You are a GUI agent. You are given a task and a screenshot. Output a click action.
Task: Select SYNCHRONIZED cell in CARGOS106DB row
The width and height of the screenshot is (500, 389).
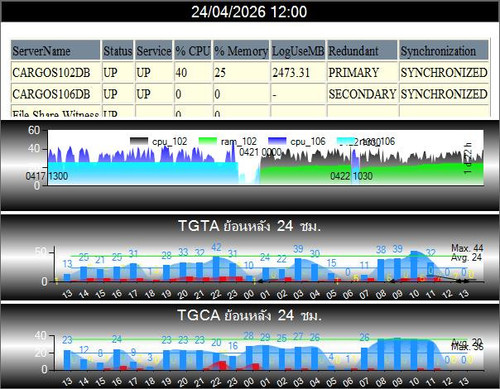point(444,94)
